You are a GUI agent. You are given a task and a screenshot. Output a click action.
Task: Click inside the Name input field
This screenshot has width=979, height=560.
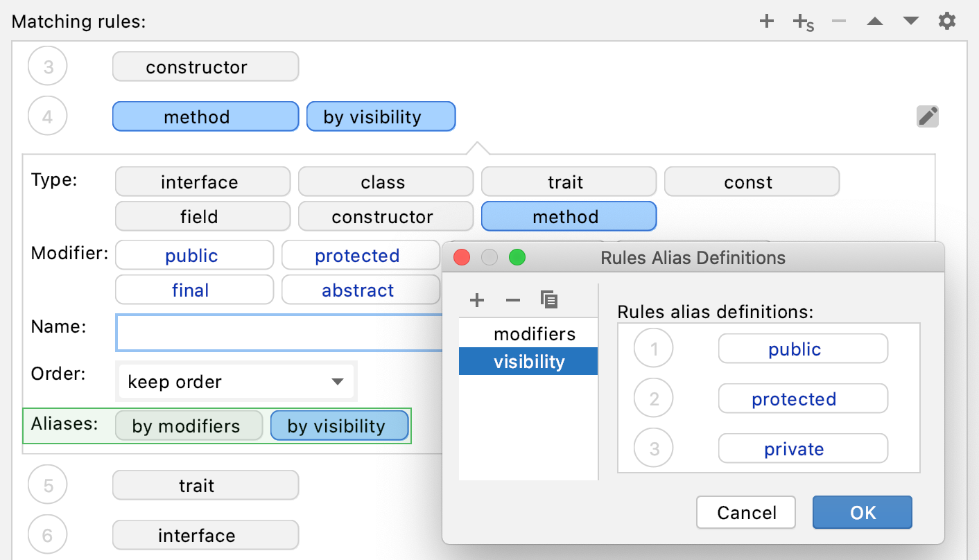pos(277,333)
